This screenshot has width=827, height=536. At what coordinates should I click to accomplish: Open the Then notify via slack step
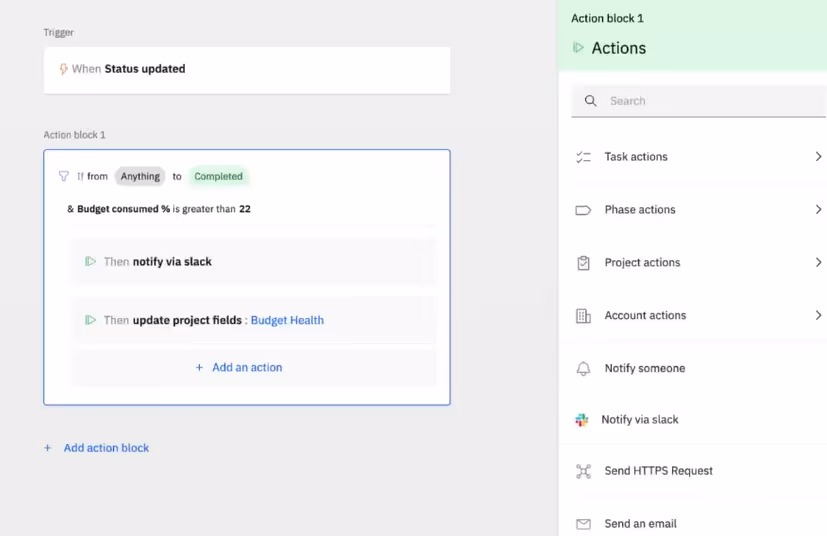(x=253, y=262)
